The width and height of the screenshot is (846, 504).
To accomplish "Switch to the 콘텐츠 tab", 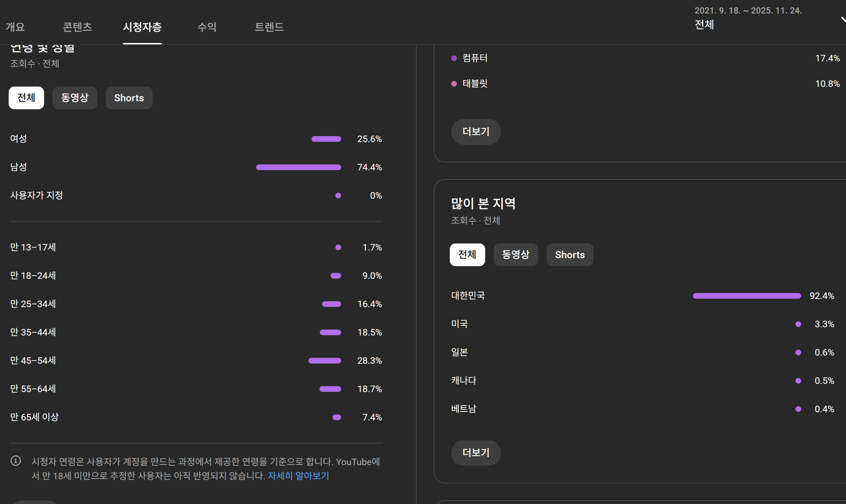I will click(77, 27).
